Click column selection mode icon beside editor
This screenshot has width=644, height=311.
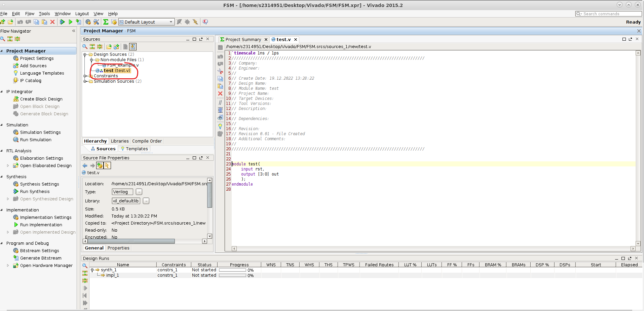(220, 110)
